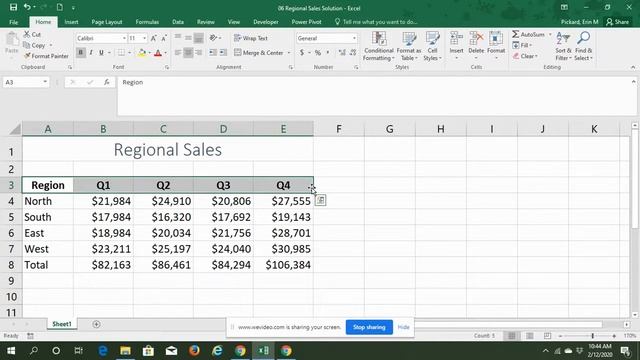Click the Clear button in Editing group
640x360 pixels.
[526, 56]
